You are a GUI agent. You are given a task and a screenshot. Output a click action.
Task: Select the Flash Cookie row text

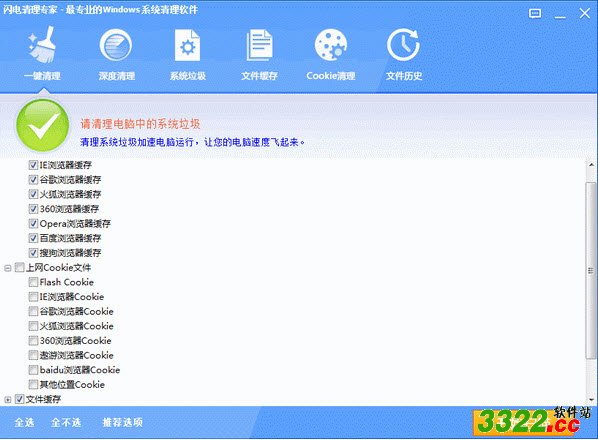point(67,282)
